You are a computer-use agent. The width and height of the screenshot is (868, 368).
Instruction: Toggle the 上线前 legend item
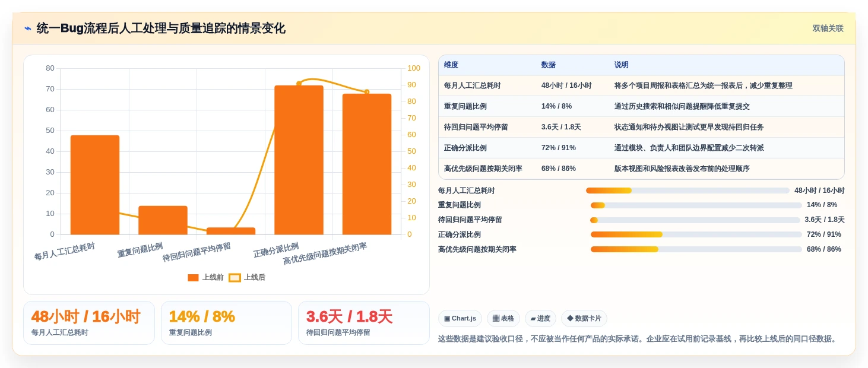pos(205,277)
